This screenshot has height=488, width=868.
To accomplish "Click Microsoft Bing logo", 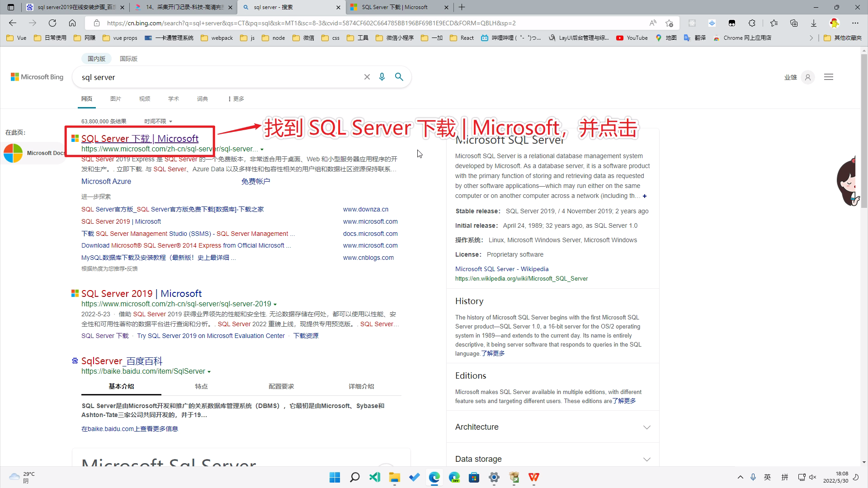I will [x=37, y=77].
